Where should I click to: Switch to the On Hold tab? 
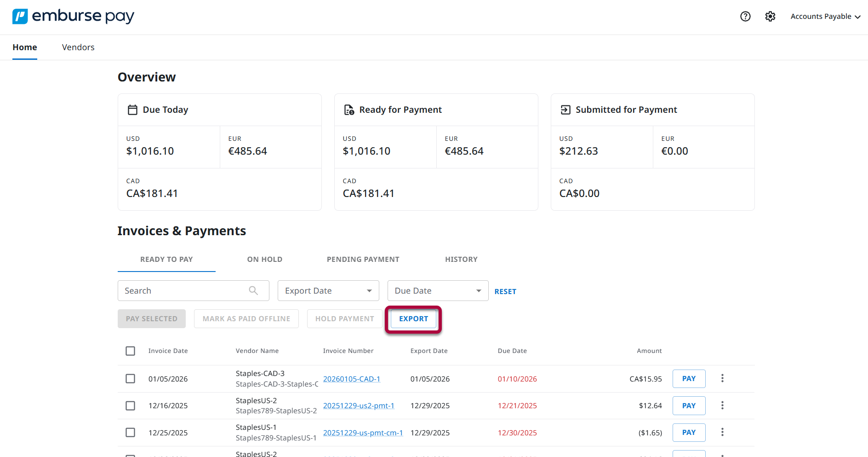pyautogui.click(x=265, y=260)
